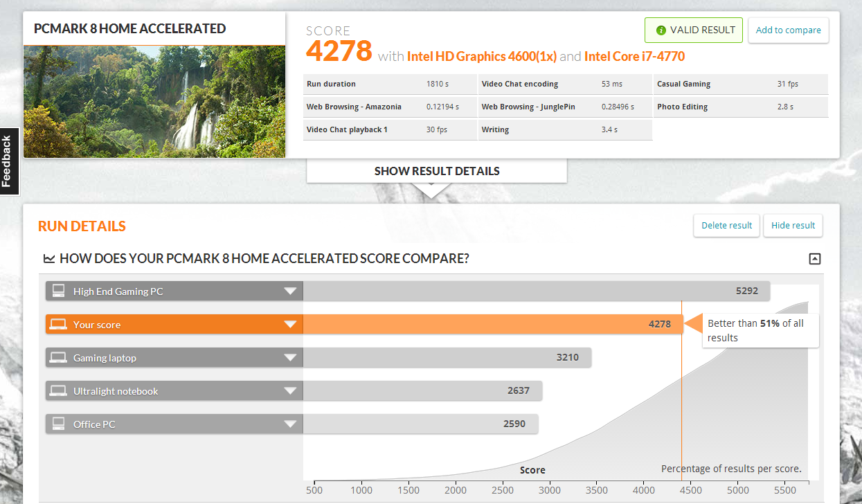Click the Office PC 2590 bar
The image size is (862, 504).
tap(421, 424)
